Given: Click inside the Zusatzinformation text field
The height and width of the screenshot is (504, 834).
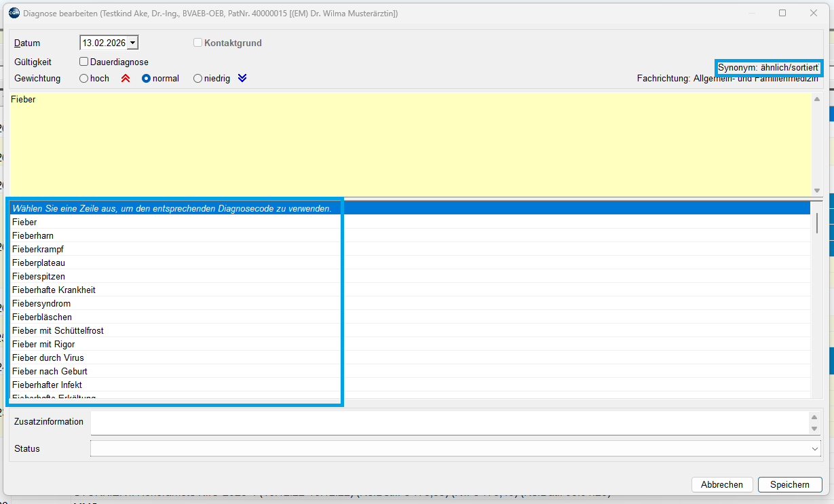Looking at the screenshot, I should [448, 423].
